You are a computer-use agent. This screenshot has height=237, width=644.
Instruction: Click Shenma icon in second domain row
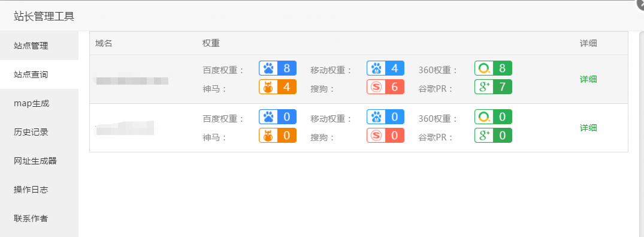(268, 136)
